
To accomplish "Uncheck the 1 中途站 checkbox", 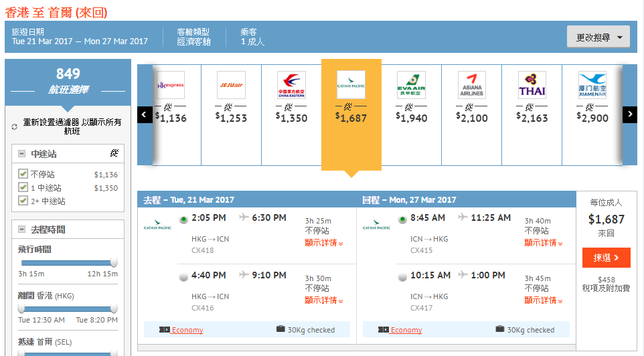I will pyautogui.click(x=23, y=187).
